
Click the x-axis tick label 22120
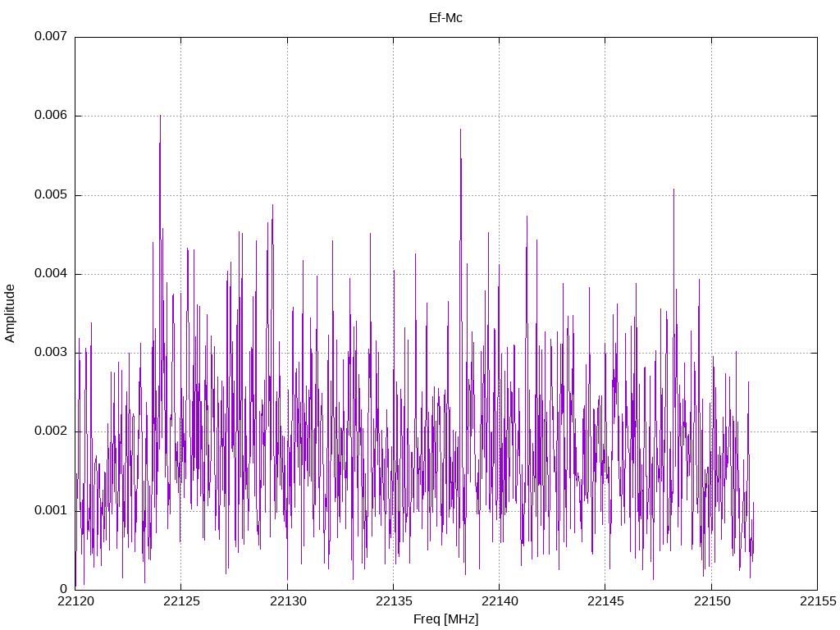75,601
